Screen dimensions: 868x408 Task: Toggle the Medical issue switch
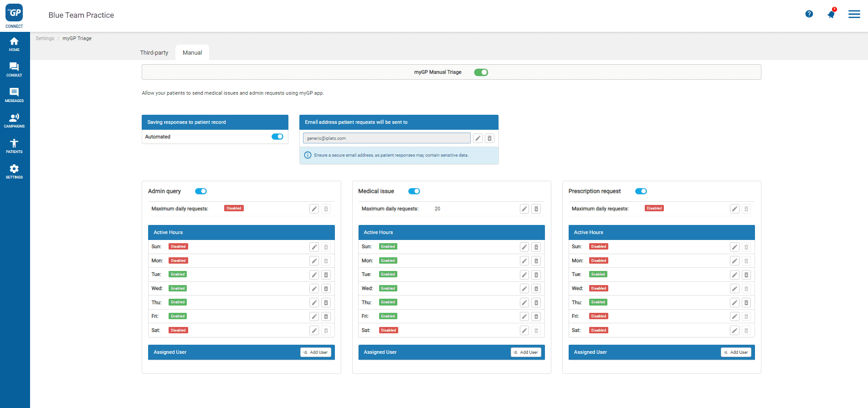pos(414,191)
